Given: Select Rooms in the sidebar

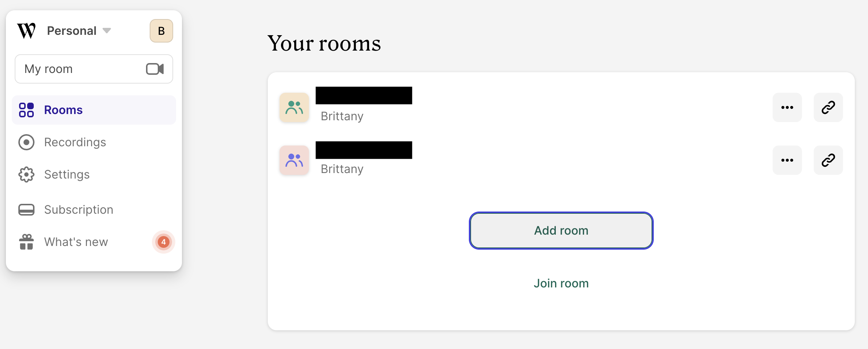Looking at the screenshot, I should click(63, 110).
